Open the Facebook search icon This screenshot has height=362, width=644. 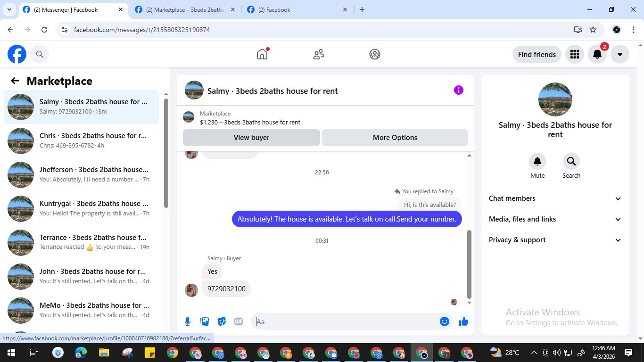coord(40,54)
